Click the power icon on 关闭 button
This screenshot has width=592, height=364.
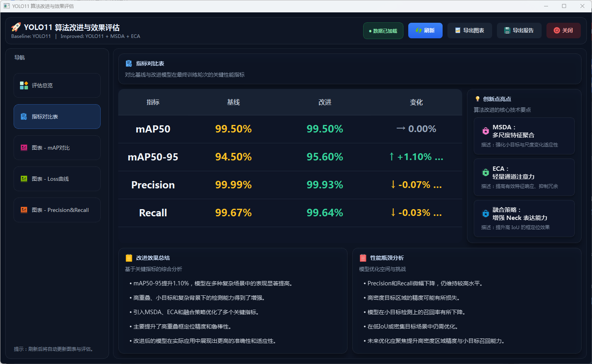(557, 30)
